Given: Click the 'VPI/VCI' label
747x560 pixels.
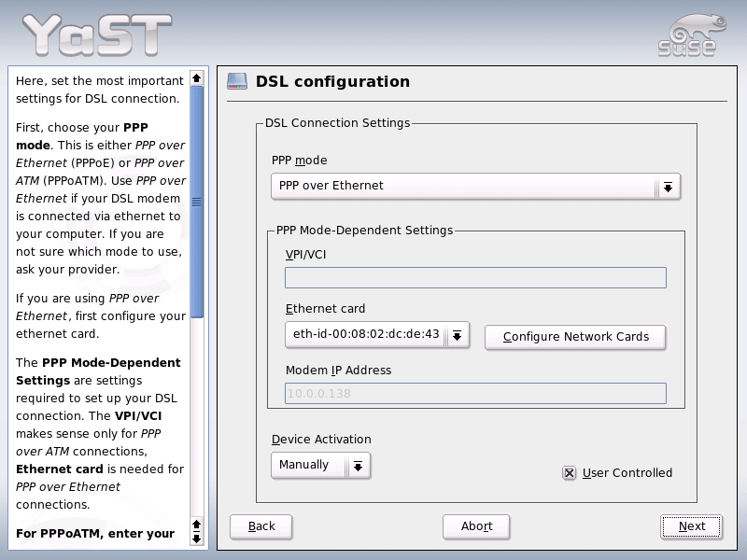Looking at the screenshot, I should tap(306, 255).
